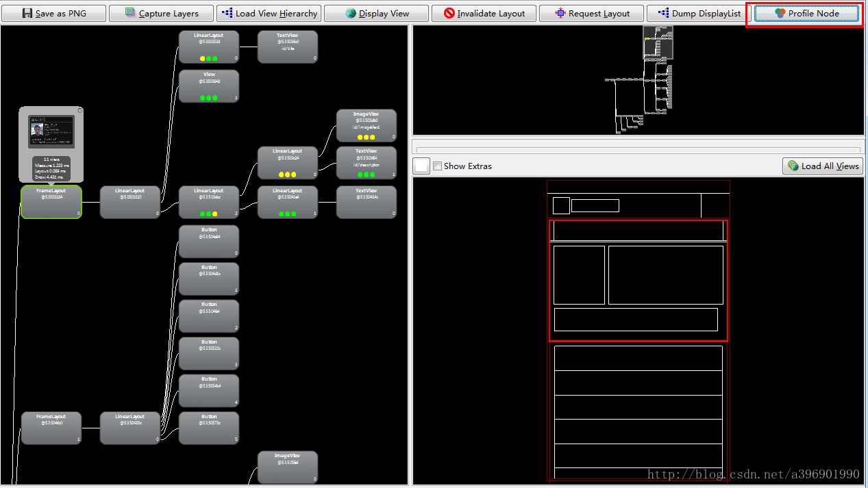Click Load View Hierarchy
This screenshot has height=488, width=868.
269,13
